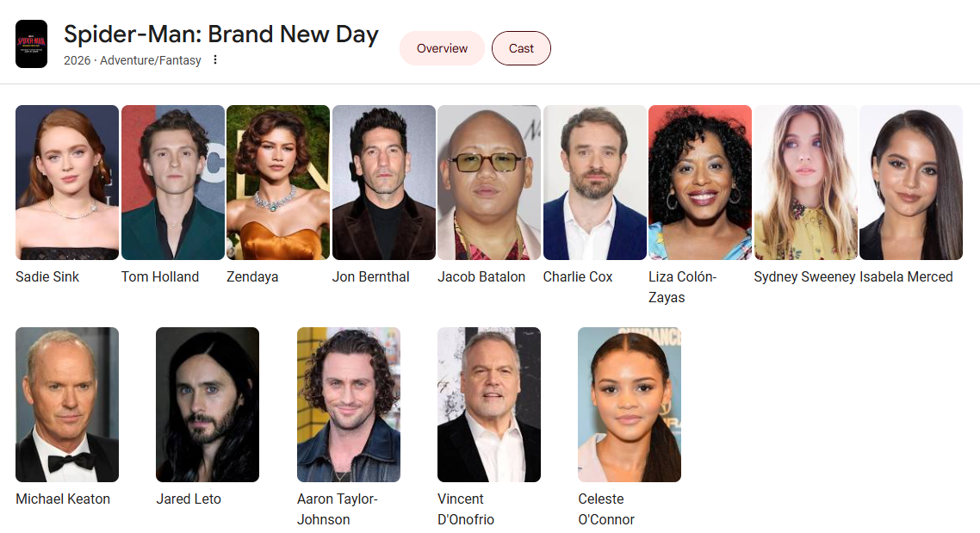Select Sydney Sweeney's cast photo
The height and width of the screenshot is (533, 980).
[806, 183]
